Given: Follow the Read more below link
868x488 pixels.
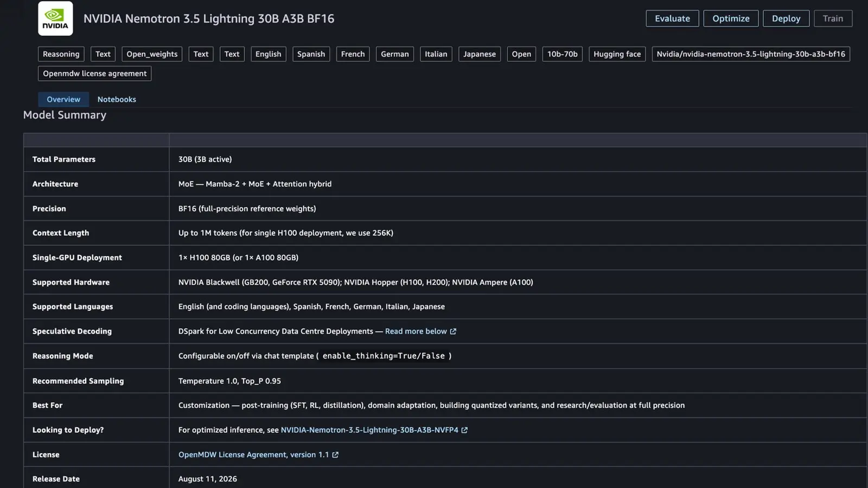Looking at the screenshot, I should (416, 331).
